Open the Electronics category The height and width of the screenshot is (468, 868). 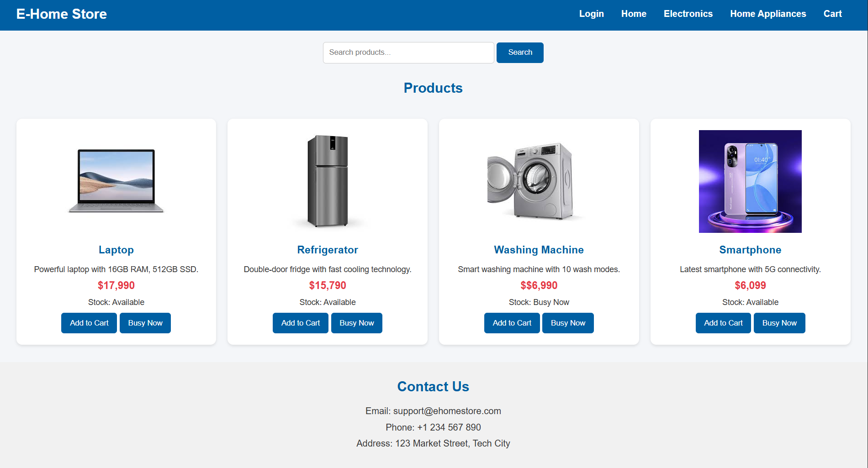688,14
